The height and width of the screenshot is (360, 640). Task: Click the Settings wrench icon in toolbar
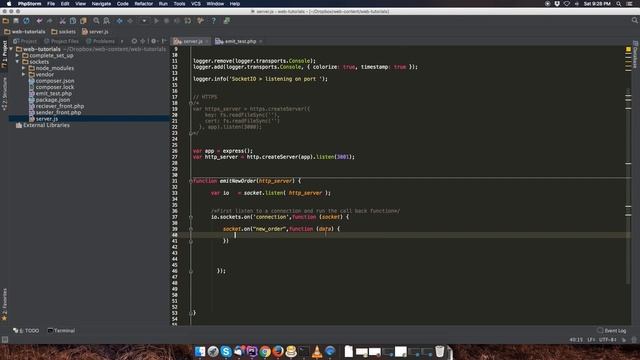click(200, 21)
